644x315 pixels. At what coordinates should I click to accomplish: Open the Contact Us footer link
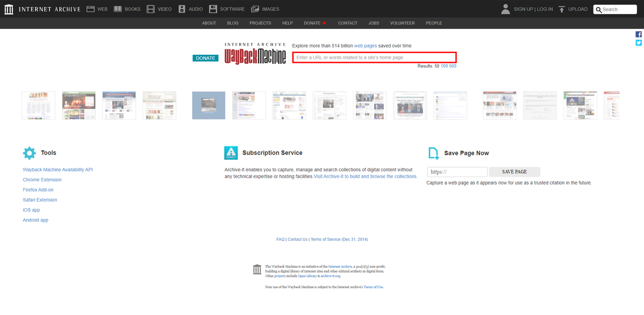[x=298, y=239]
